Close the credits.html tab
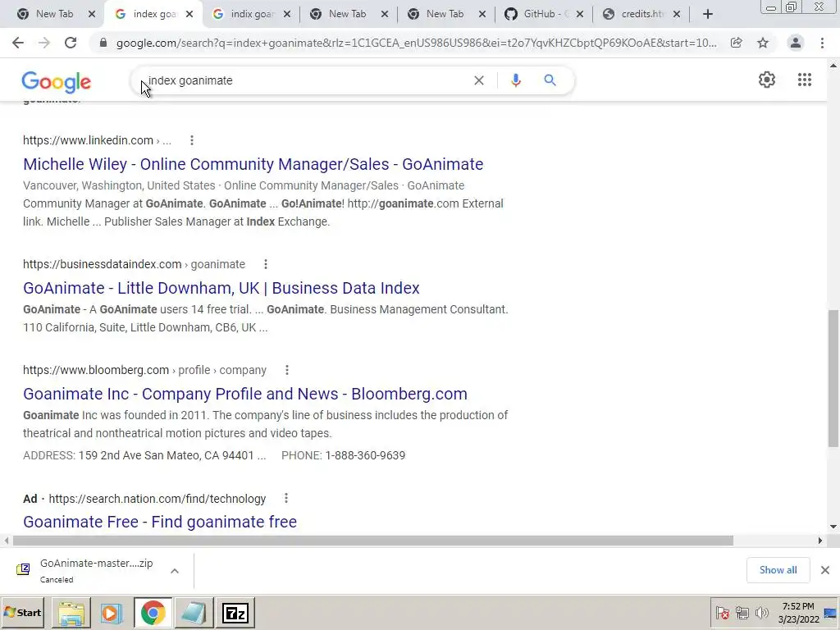The image size is (840, 630). click(x=677, y=15)
